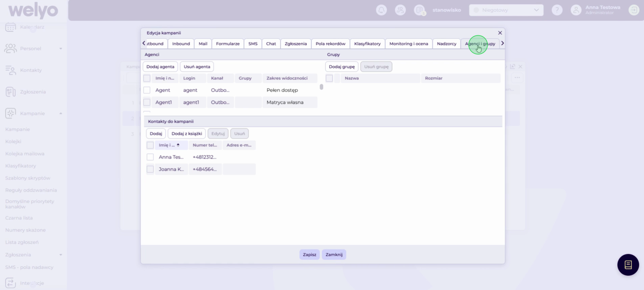Open the Anna Testowa user avatar
This screenshot has height=290, width=644.
(576, 10)
